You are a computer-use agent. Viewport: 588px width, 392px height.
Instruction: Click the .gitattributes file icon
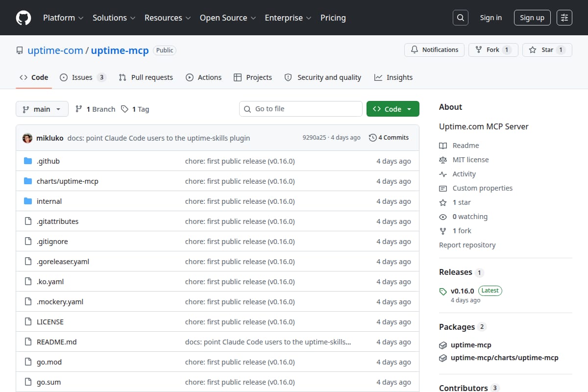(28, 221)
